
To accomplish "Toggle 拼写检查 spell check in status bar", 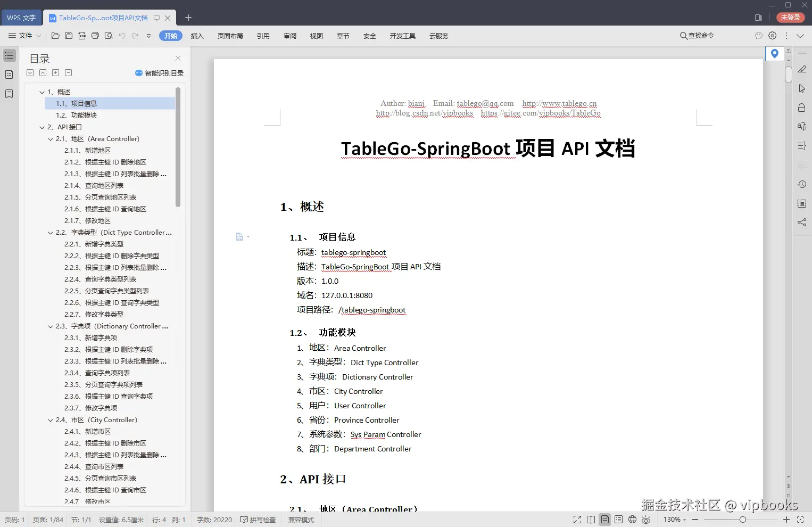I will pos(258,520).
